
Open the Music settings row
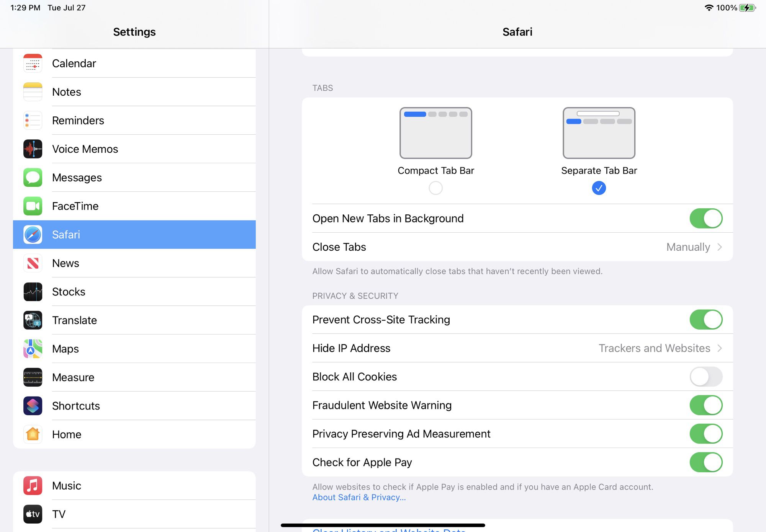click(134, 486)
